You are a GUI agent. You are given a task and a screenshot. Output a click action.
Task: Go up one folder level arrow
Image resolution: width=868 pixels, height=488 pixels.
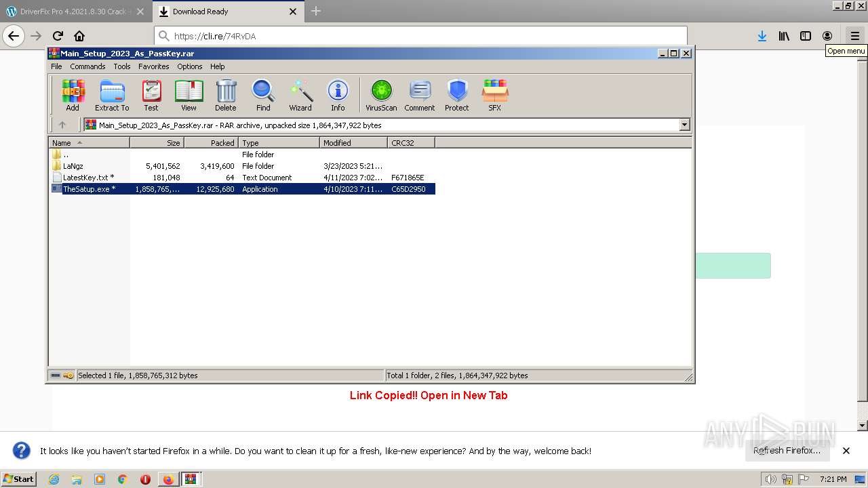pyautogui.click(x=62, y=125)
